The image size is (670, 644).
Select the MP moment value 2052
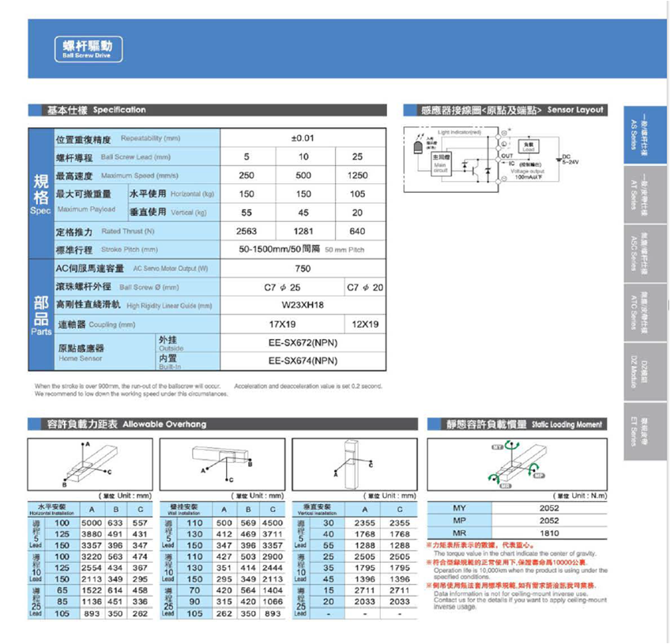coord(549,521)
